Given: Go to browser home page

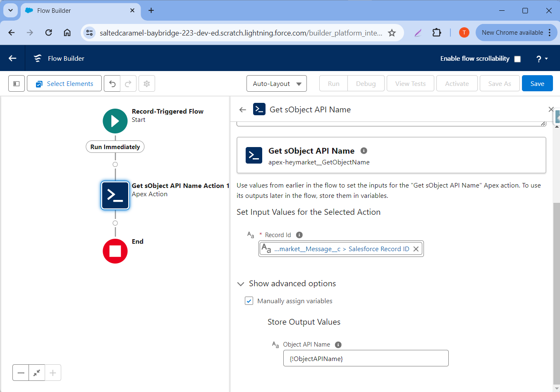Looking at the screenshot, I should pos(67,33).
